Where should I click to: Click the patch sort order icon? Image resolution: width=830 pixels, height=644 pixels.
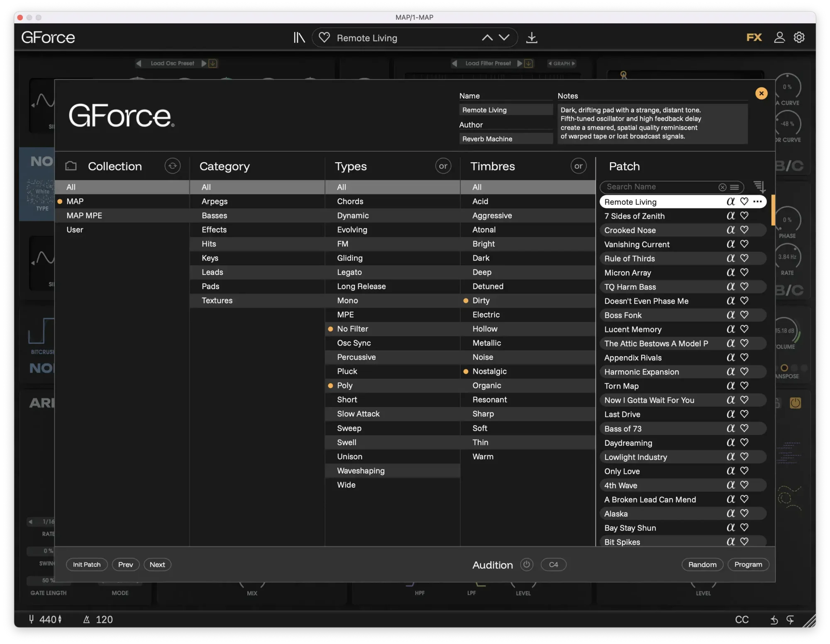click(x=759, y=187)
